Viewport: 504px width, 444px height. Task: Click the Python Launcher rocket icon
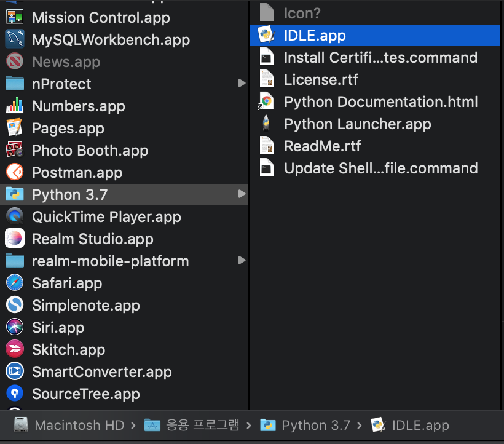tap(266, 124)
